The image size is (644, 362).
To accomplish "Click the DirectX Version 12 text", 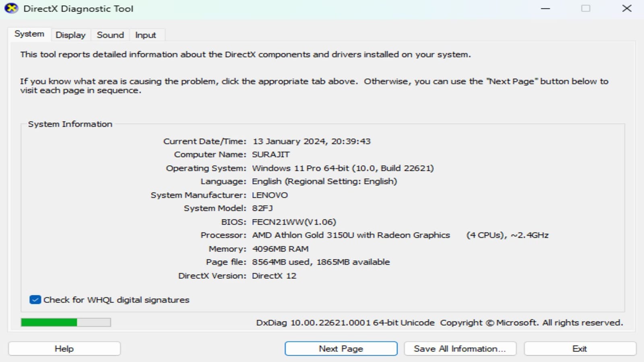I will coord(274,276).
